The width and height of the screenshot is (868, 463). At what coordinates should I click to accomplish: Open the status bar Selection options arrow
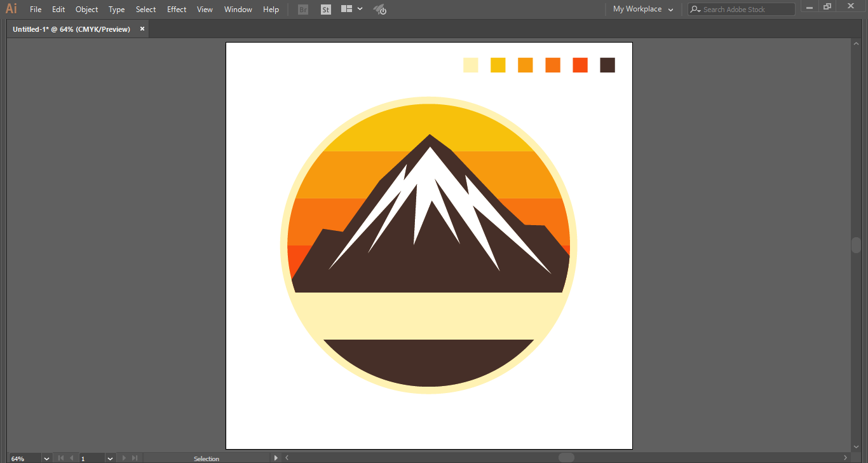tap(275, 458)
